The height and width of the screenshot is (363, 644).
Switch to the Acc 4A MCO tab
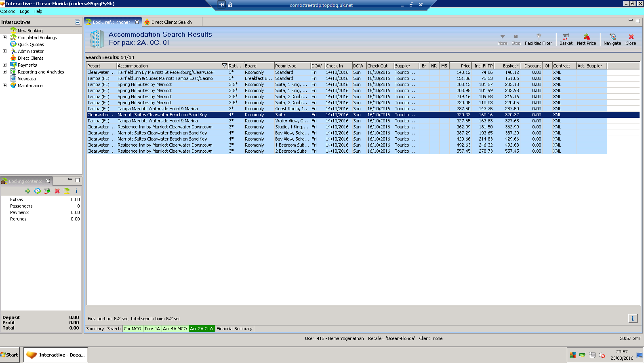[x=175, y=329]
